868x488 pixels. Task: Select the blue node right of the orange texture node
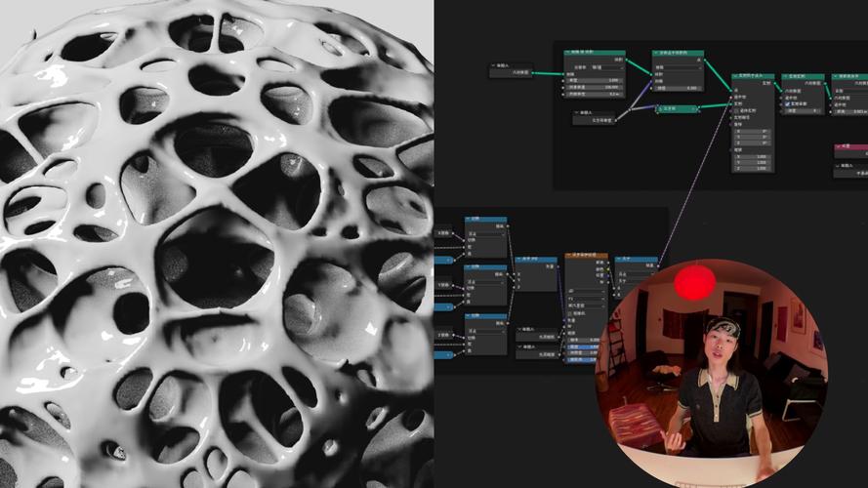[636, 259]
